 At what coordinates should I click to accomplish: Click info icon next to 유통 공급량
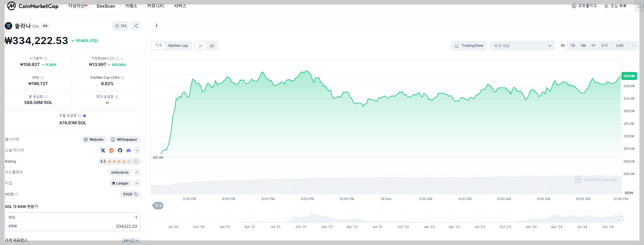tap(80, 116)
